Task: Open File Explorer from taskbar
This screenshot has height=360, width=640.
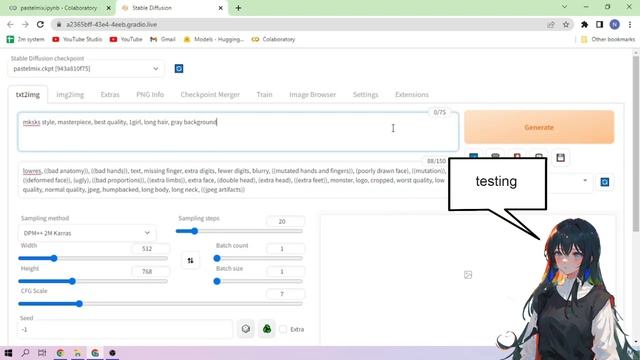Action: pyautogui.click(x=77, y=353)
